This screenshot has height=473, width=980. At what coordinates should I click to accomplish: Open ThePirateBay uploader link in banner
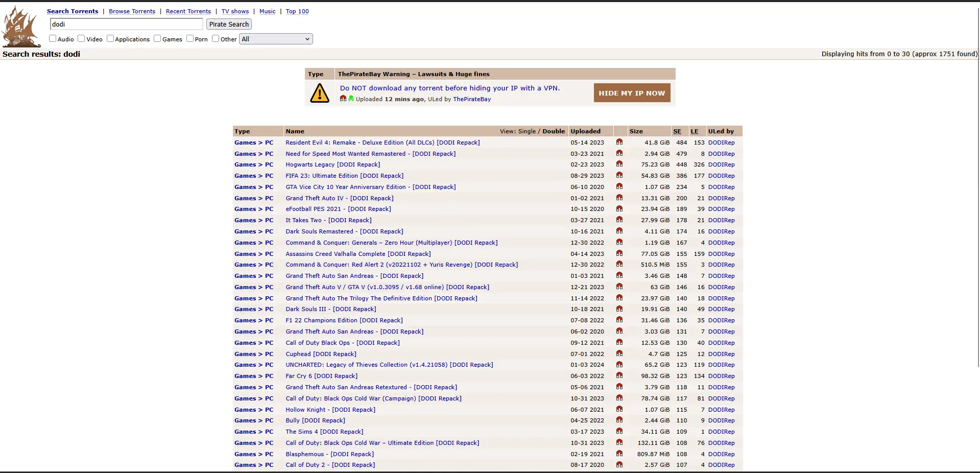click(472, 99)
